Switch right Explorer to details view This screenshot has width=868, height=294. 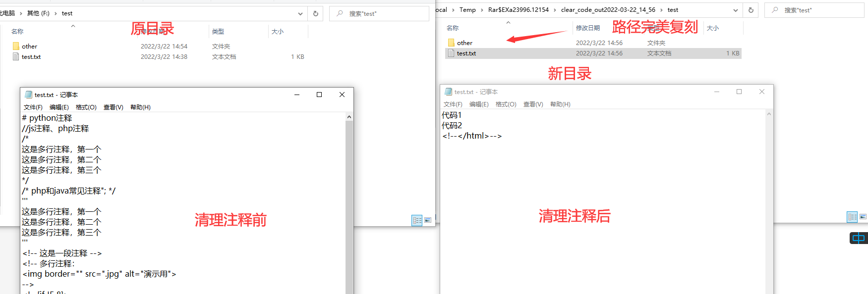[x=852, y=217]
